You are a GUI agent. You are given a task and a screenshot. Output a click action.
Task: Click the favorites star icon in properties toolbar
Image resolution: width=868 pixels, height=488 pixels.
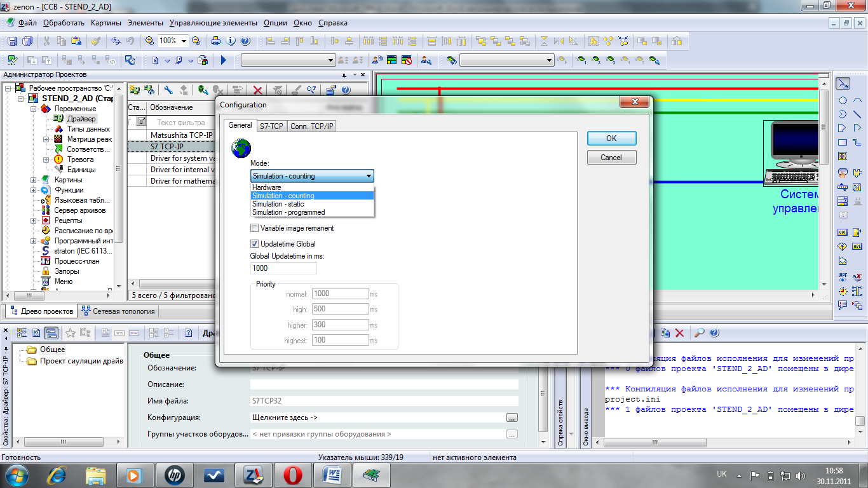pos(71,332)
